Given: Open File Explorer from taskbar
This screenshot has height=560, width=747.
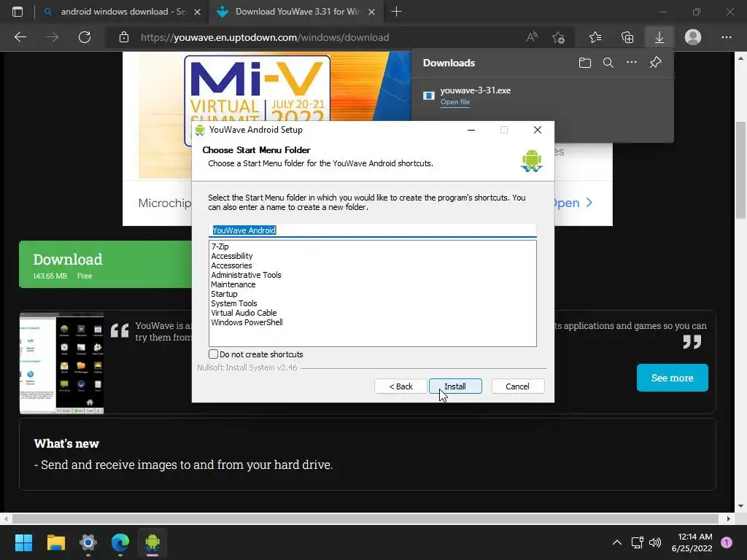Looking at the screenshot, I should pyautogui.click(x=55, y=542).
